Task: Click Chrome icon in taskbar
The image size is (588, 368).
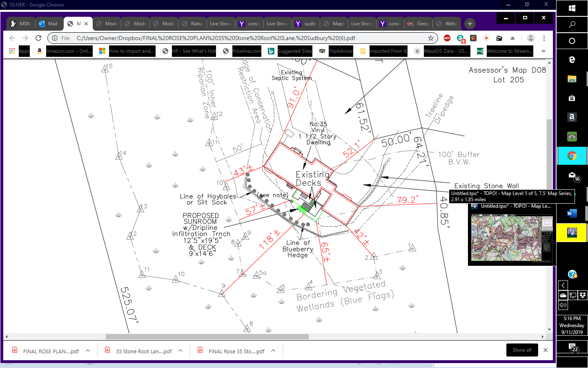Action: (572, 156)
